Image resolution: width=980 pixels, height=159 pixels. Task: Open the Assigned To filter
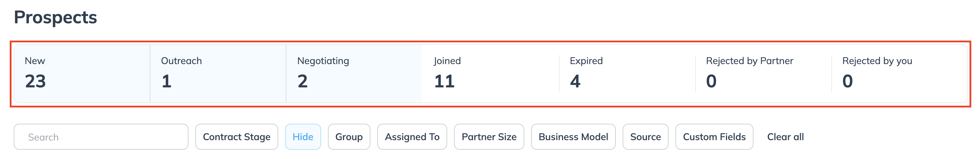pyautogui.click(x=412, y=137)
